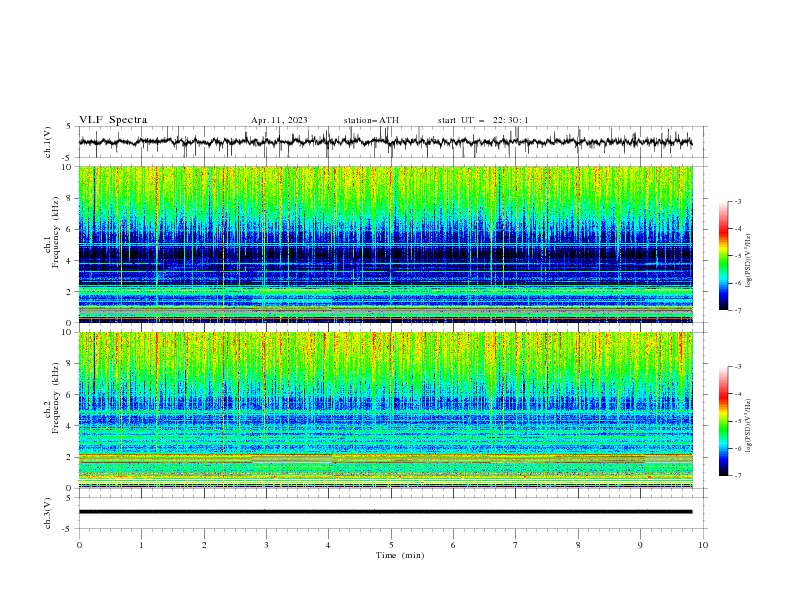
Task: Click the ch.1 spectrogram panel
Action: 385,244
